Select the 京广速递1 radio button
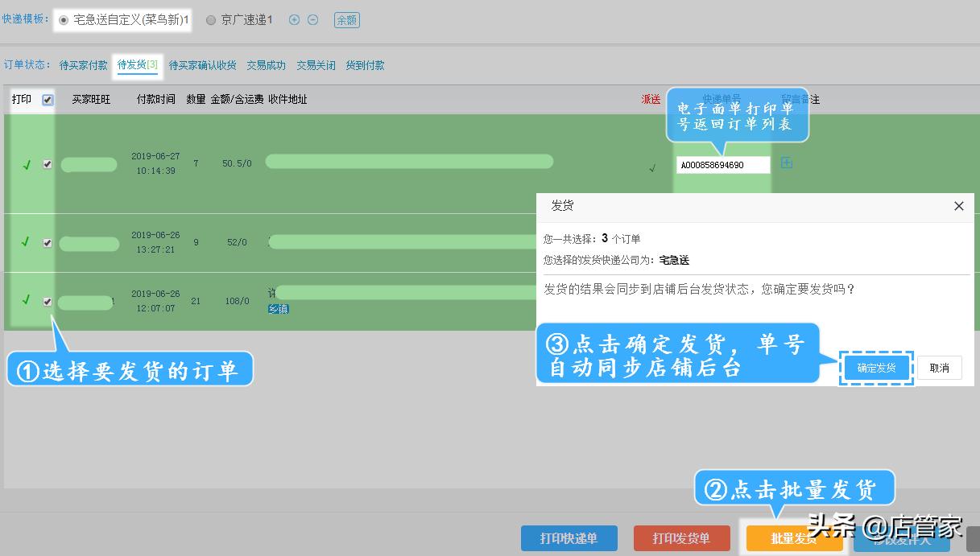 tap(210, 19)
